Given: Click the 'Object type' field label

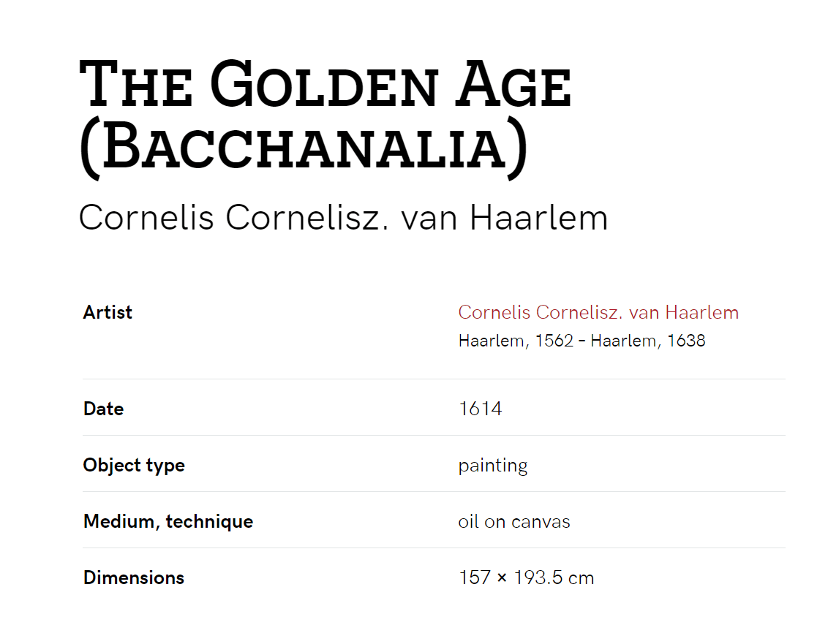Looking at the screenshot, I should (134, 465).
